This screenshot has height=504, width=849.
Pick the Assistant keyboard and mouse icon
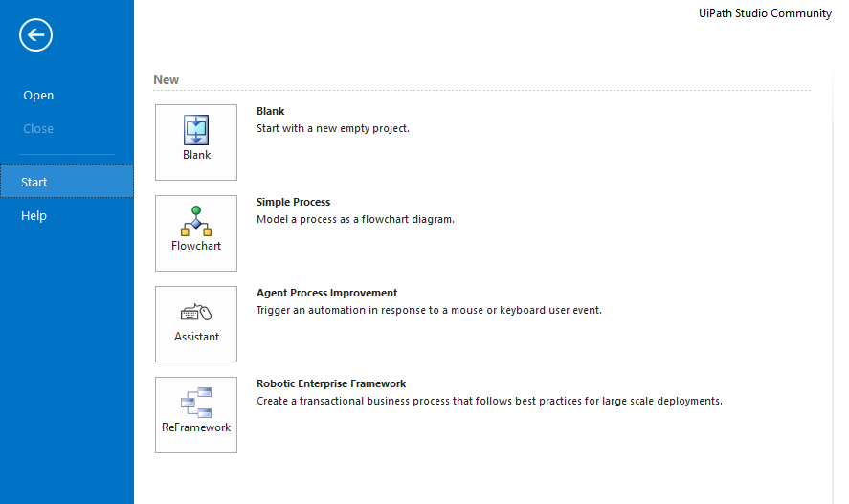point(196,312)
